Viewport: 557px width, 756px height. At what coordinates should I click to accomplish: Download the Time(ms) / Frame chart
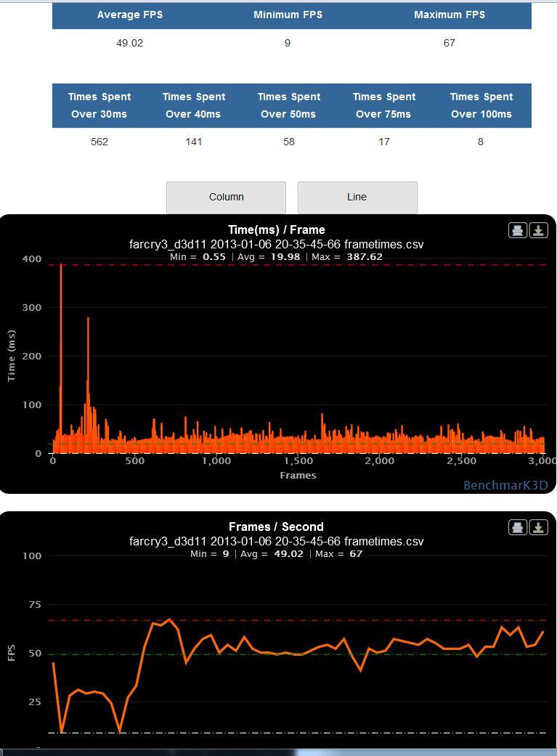point(538,230)
